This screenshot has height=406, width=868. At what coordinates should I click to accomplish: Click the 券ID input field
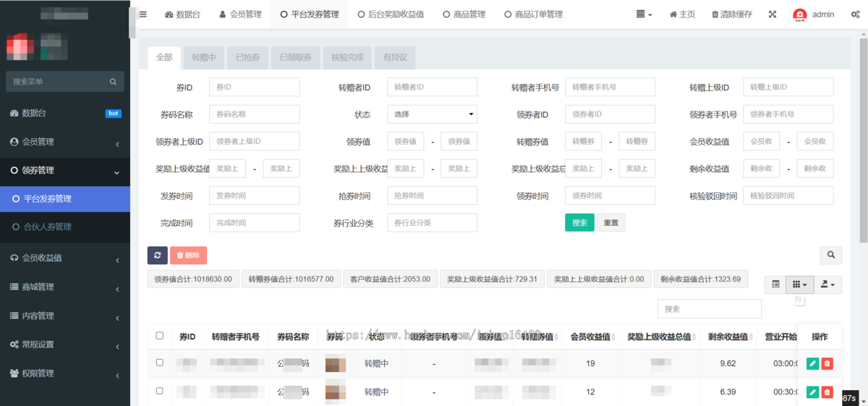coord(254,87)
